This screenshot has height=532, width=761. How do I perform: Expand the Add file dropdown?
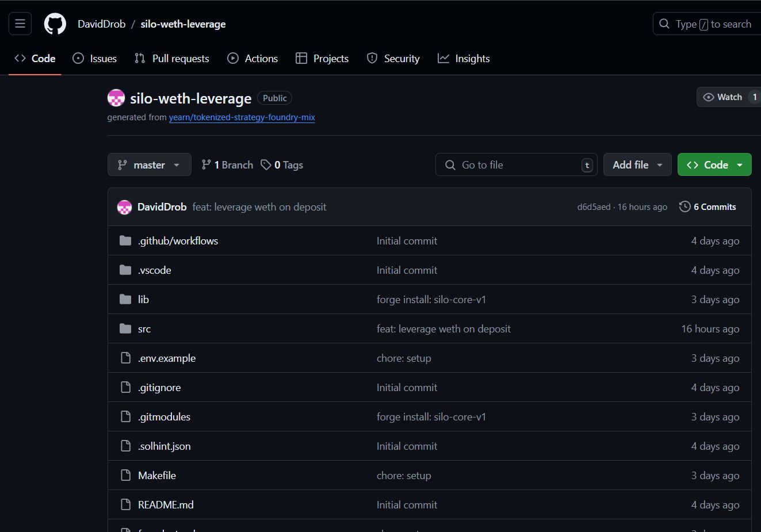637,164
